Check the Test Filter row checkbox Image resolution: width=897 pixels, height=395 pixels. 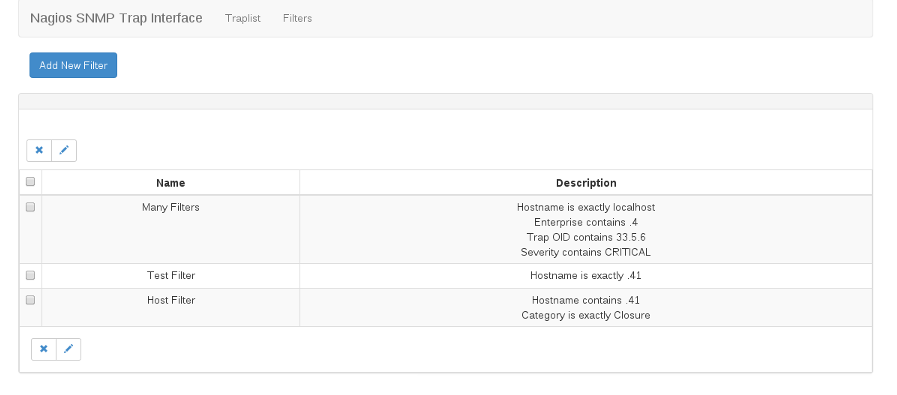pos(30,275)
